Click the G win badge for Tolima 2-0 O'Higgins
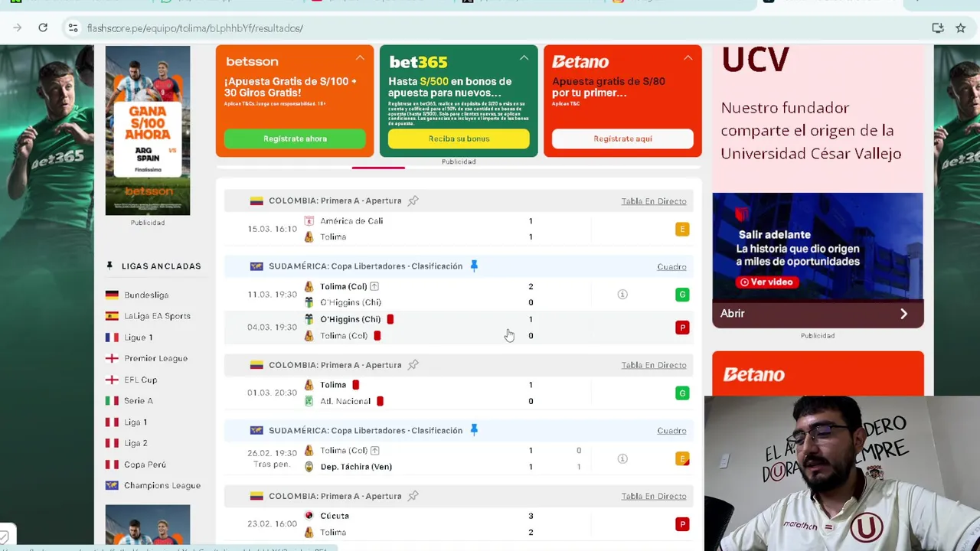 pyautogui.click(x=682, y=295)
